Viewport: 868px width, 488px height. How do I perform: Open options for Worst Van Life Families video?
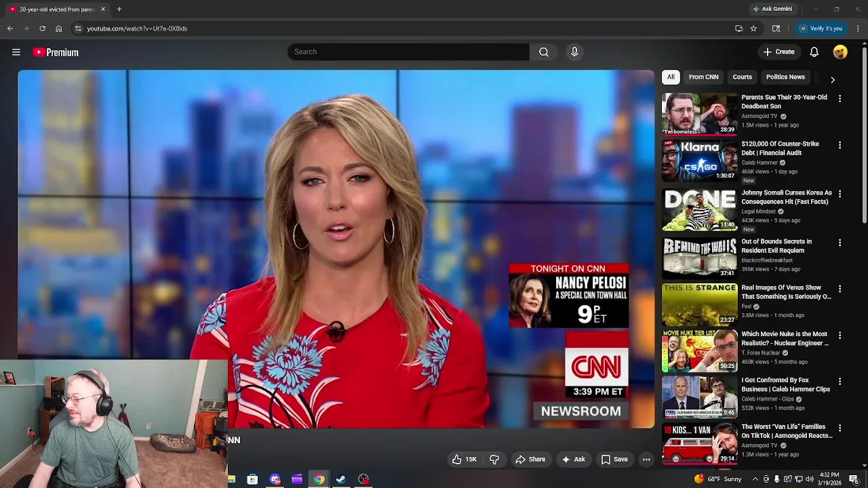pos(840,428)
